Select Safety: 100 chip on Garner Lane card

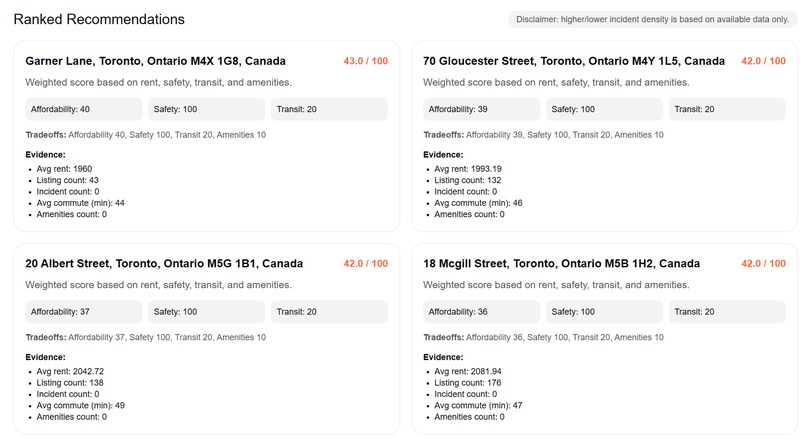(x=207, y=109)
